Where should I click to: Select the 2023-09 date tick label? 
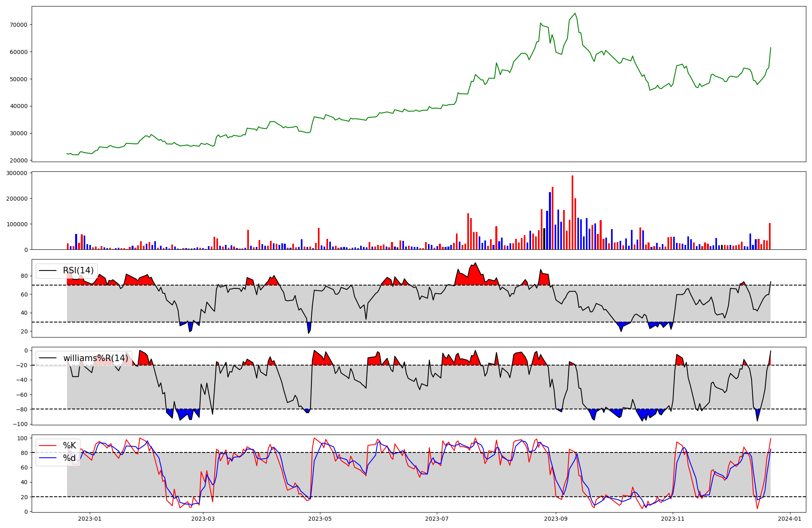pos(556,519)
